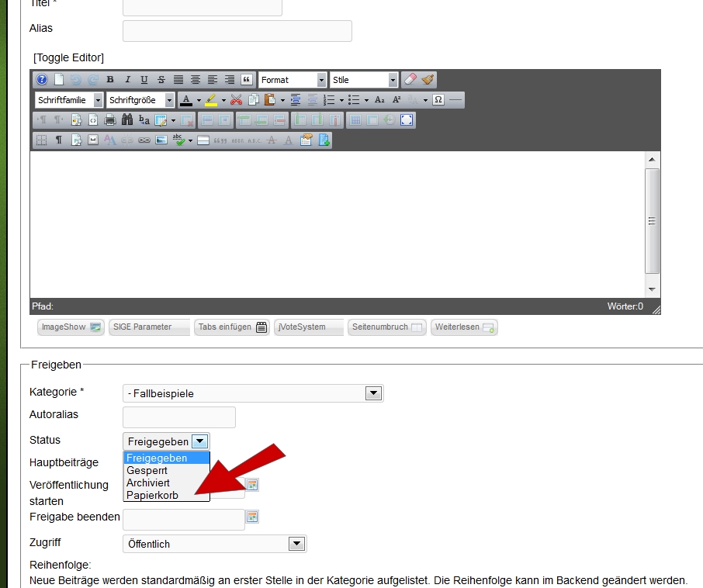Click the scissors cut icon

click(237, 100)
